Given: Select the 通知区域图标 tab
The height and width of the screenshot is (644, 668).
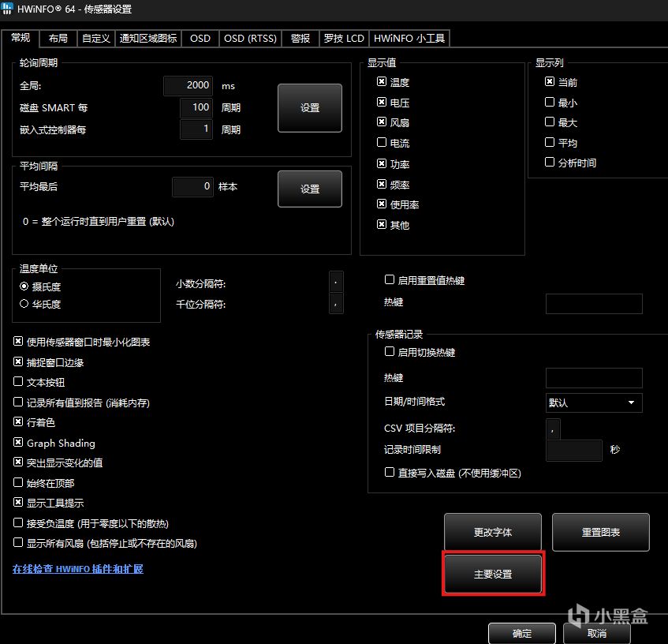Looking at the screenshot, I should tap(147, 39).
